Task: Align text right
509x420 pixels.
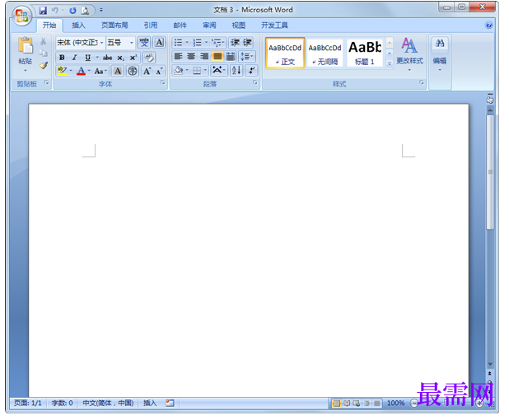Action: pyautogui.click(x=204, y=57)
